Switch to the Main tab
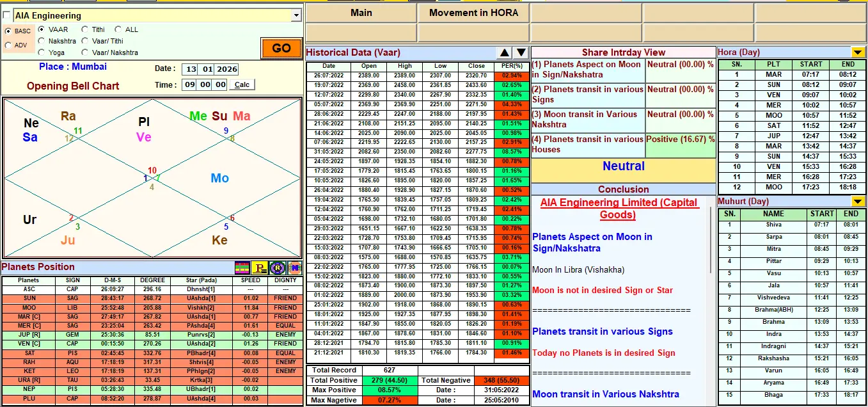868x407 pixels. coord(361,13)
